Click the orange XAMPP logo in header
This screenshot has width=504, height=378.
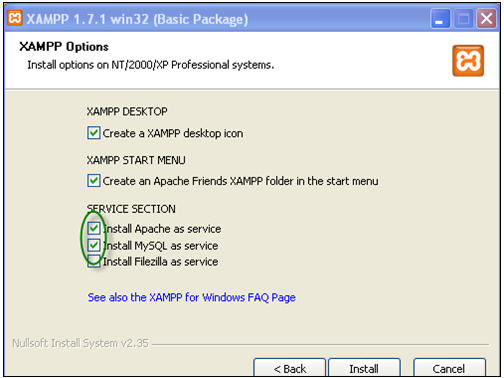click(x=468, y=61)
